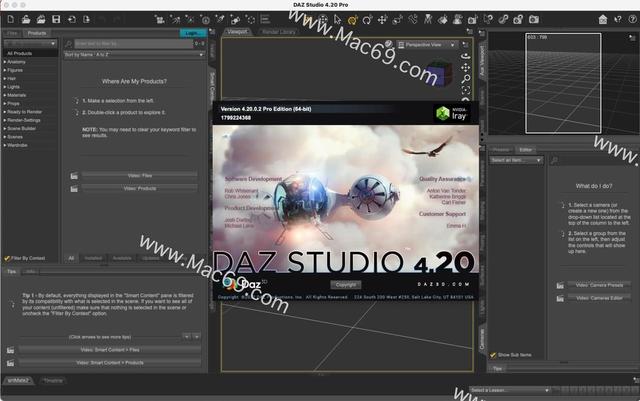Select the Translate four-arrow tool
The width and height of the screenshot is (640, 401).
pyautogui.click(x=382, y=19)
